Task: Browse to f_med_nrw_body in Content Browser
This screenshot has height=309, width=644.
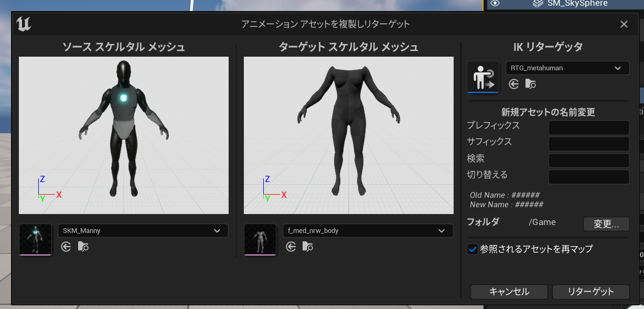Action: [x=308, y=247]
